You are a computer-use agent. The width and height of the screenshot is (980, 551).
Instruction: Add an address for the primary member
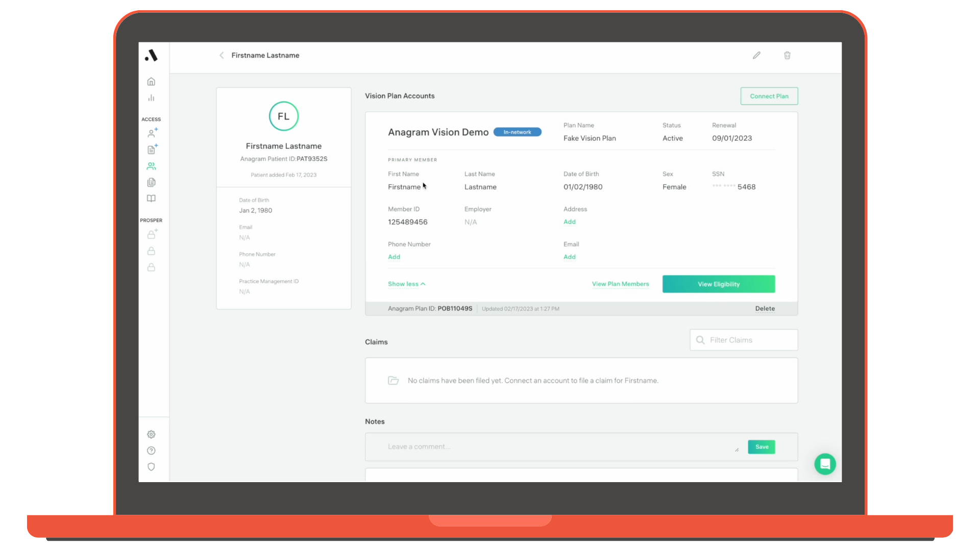tap(570, 222)
